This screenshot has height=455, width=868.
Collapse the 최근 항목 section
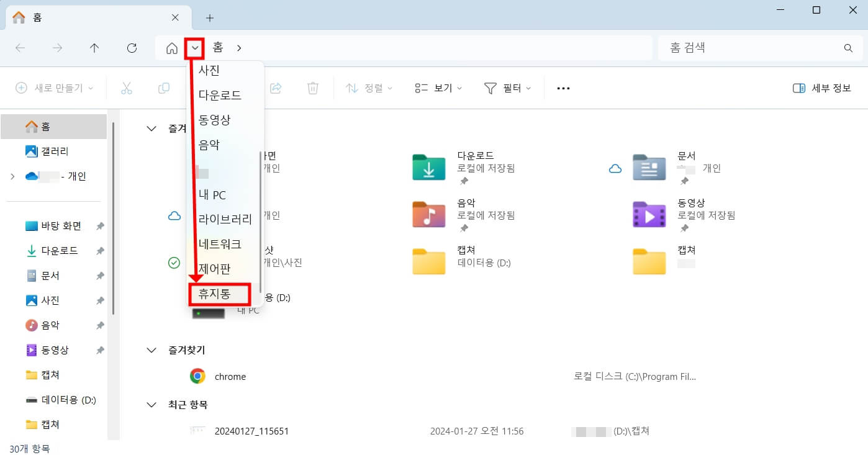point(151,404)
